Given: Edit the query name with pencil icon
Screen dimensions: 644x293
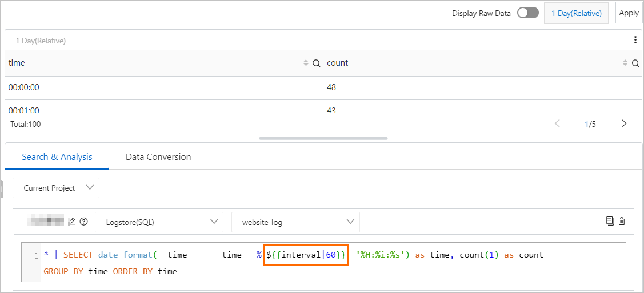Looking at the screenshot, I should point(72,222).
